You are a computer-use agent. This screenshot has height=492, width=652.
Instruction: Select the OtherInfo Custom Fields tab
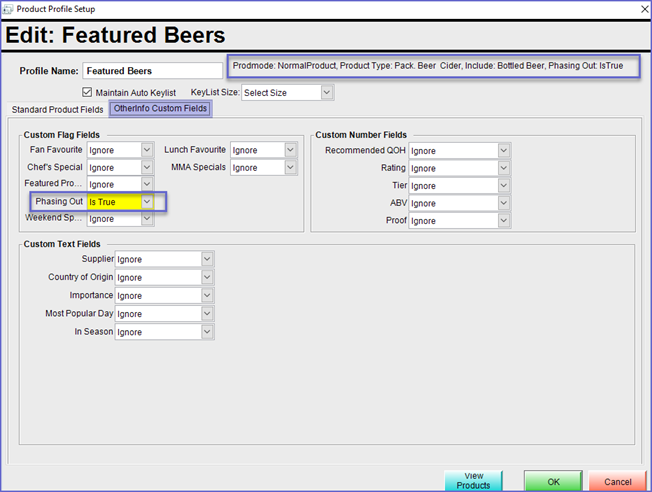[160, 108]
